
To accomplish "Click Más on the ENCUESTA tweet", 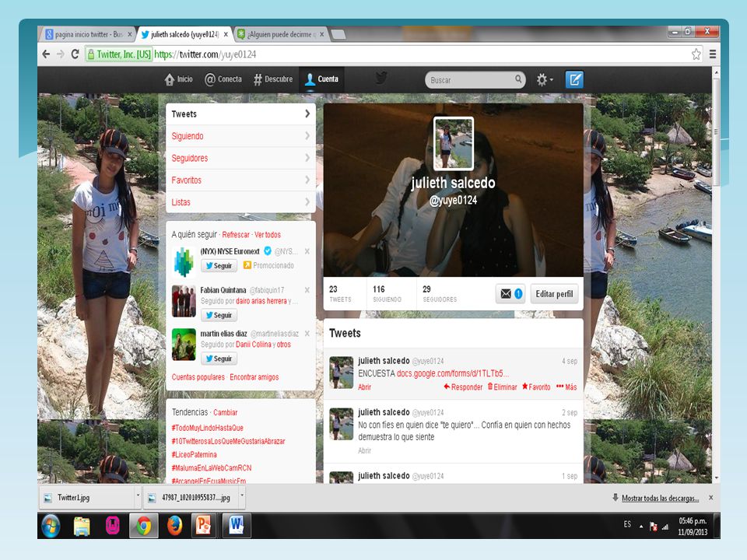I will pyautogui.click(x=566, y=387).
